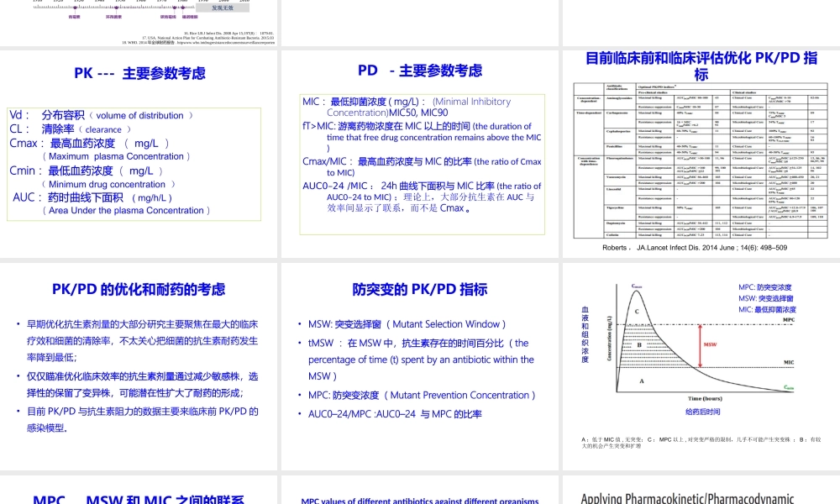Screen dimensions: 840x504
Task: Click the 'Roberts, JA.Lancet Infect Dis. 2014' citation
Action: pos(695,248)
